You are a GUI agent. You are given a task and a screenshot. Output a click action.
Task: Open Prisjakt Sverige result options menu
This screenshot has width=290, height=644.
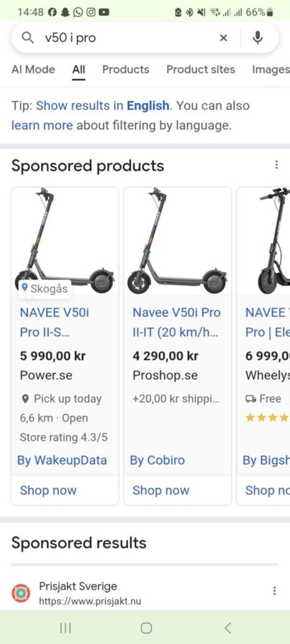(274, 591)
